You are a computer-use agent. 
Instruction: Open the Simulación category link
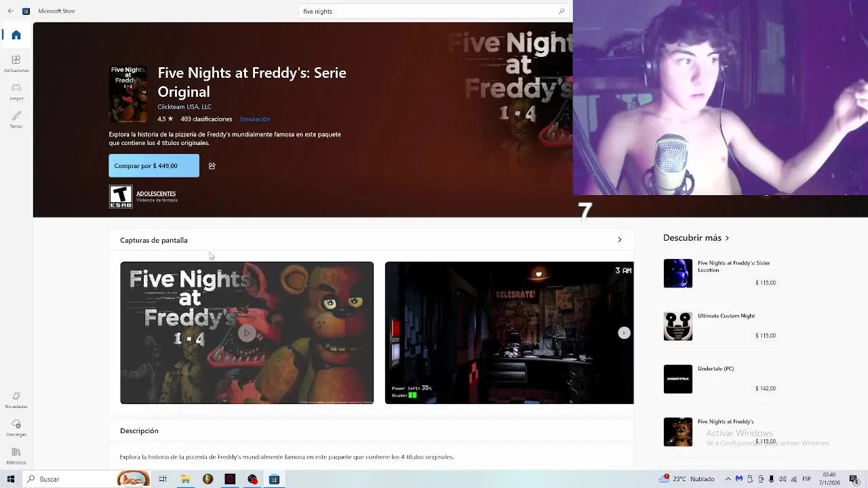tap(255, 119)
